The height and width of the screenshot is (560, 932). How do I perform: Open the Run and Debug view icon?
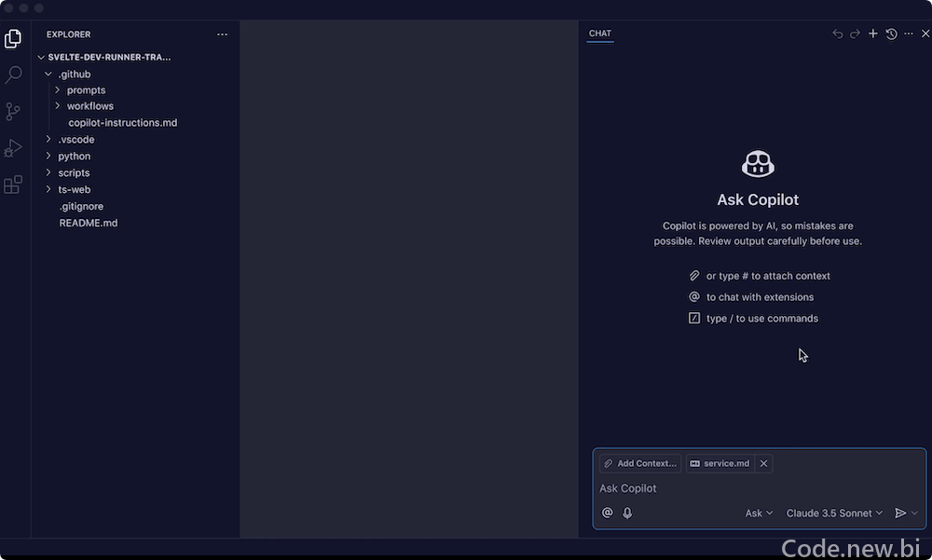click(13, 148)
